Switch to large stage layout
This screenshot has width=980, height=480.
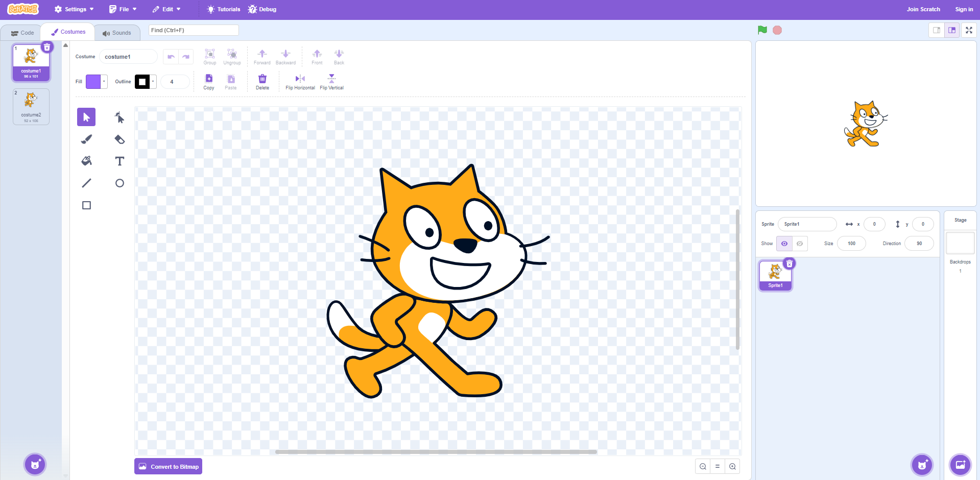pyautogui.click(x=952, y=31)
